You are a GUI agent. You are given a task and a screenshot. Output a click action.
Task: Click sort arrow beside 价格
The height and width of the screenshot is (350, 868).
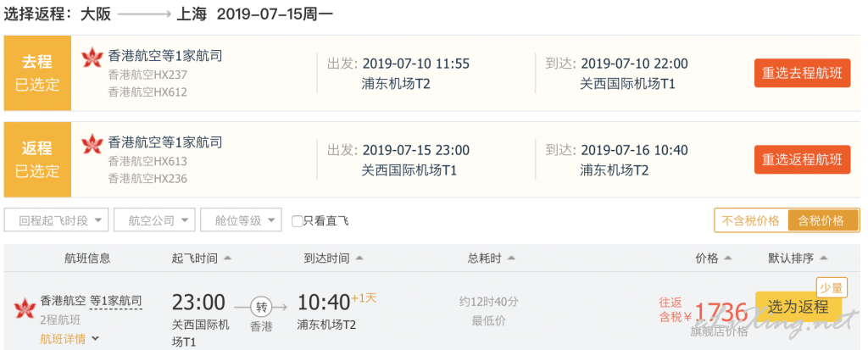pos(728,258)
